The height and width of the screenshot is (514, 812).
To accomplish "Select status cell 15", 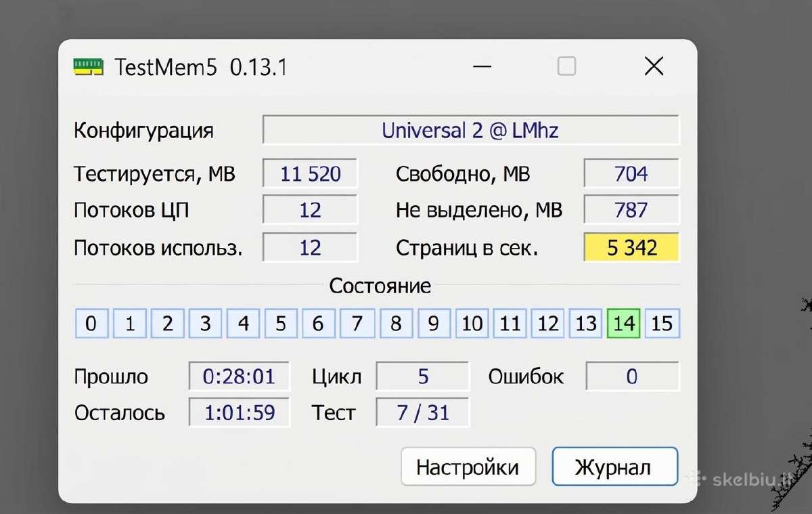I will (x=662, y=324).
